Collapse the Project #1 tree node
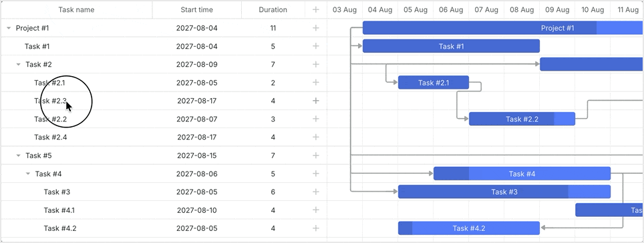Viewport: 644px width, 243px height. (9, 28)
